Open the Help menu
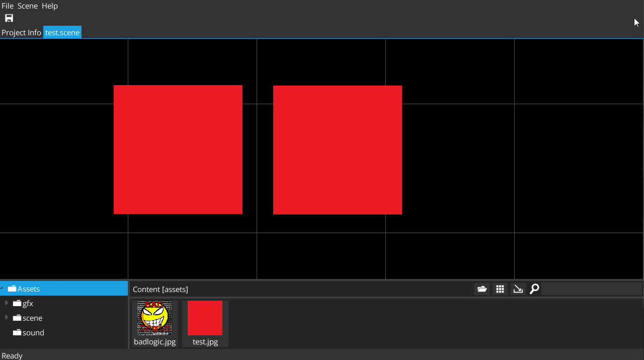The image size is (644, 360). point(50,6)
